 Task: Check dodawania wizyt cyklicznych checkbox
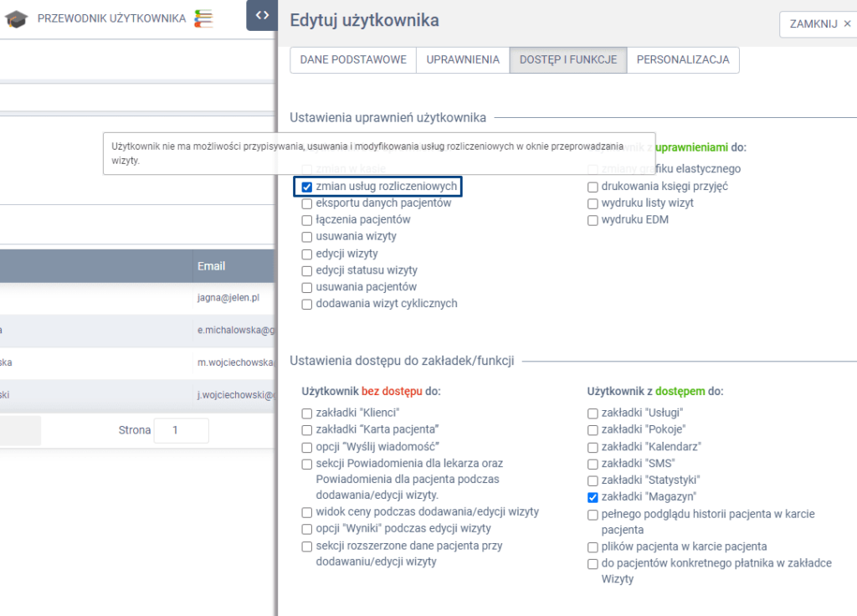point(307,304)
